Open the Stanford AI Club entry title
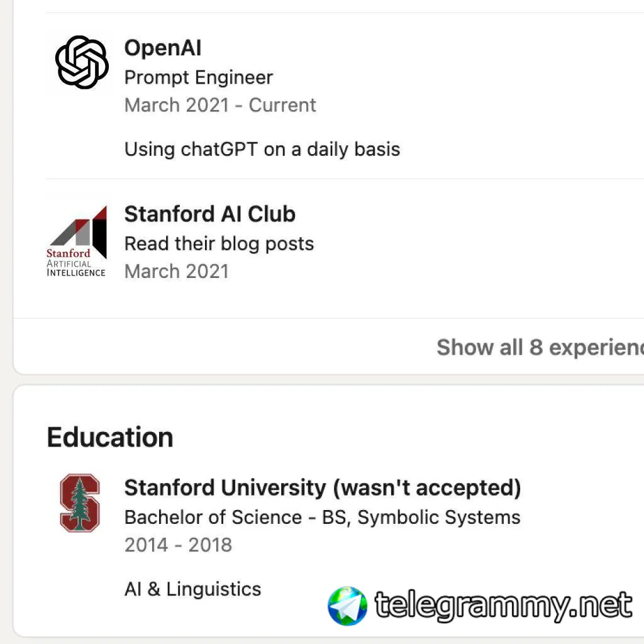 point(209,214)
